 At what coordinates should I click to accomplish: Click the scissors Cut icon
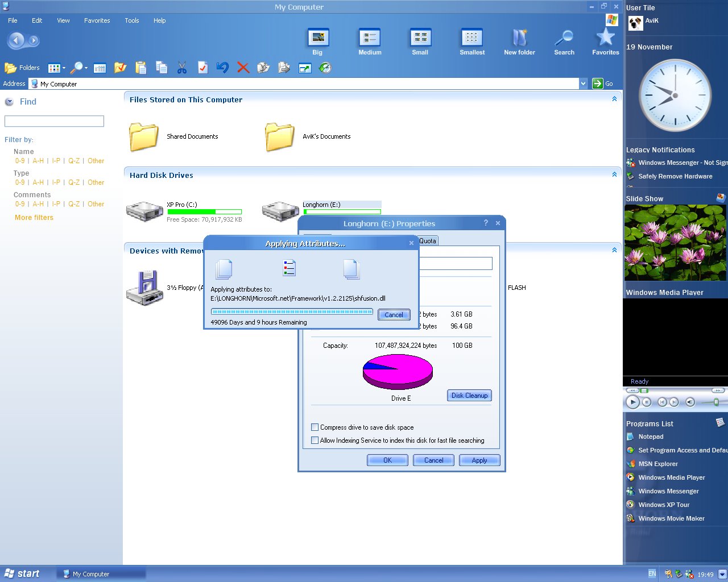(x=182, y=68)
